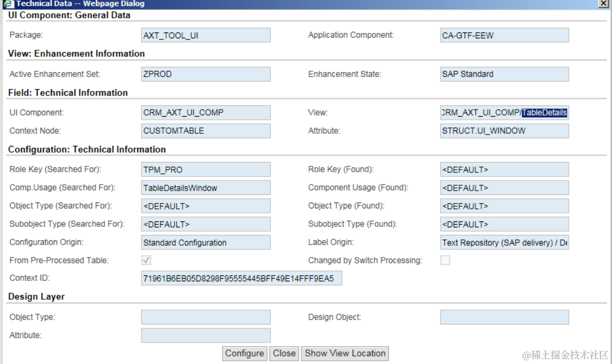Click the 'Context Node:' label
The height and width of the screenshot is (364, 612).
[35, 131]
